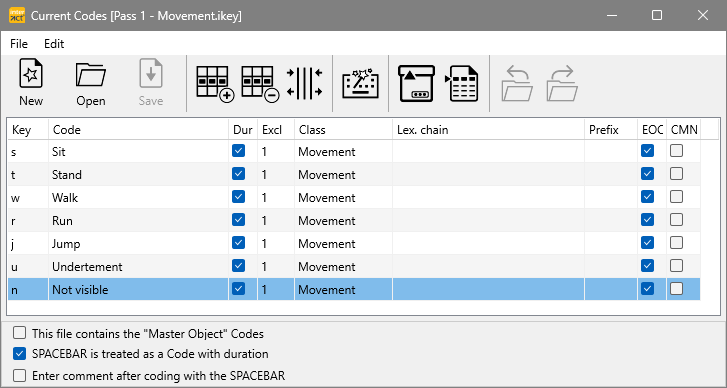The image size is (727, 388).
Task: Remove a table row with minus grid icon
Action: [x=260, y=84]
